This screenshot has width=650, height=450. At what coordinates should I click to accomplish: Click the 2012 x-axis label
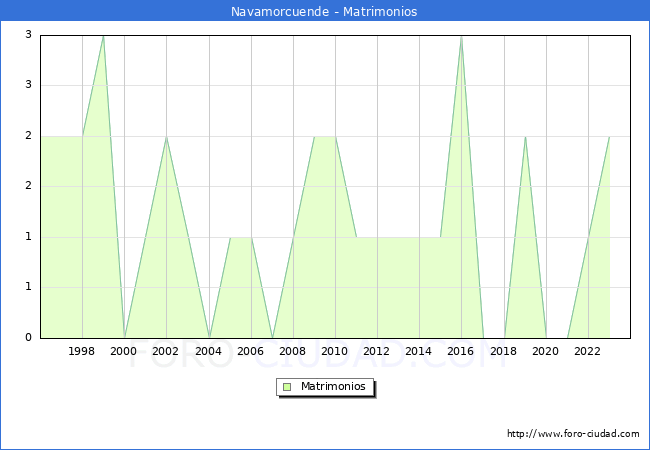pyautogui.click(x=376, y=351)
